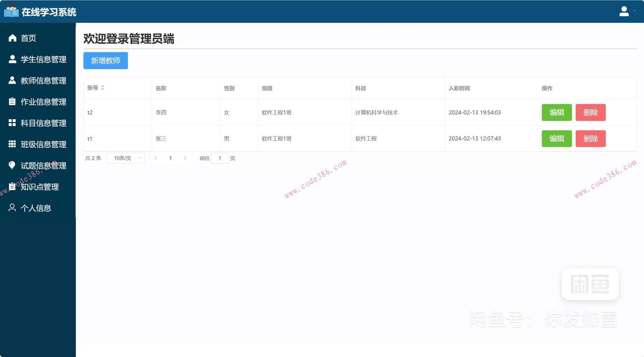The image size is (644, 357).
Task: Select the 首页 home icon in sidebar
Action: tap(12, 38)
